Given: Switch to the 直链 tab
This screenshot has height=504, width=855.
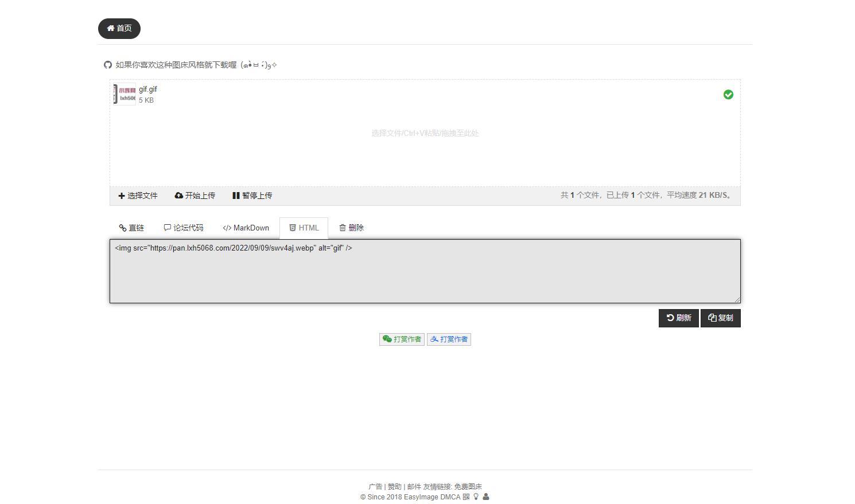Looking at the screenshot, I should coord(132,228).
